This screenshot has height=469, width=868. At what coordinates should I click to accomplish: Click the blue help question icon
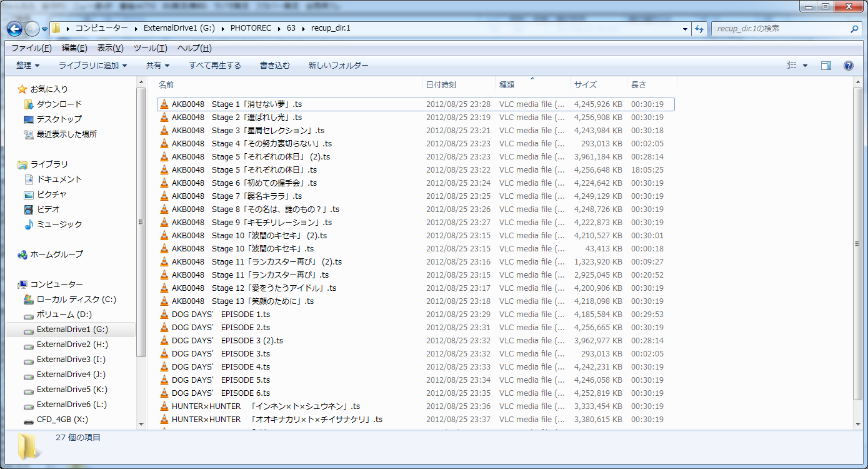(x=848, y=66)
